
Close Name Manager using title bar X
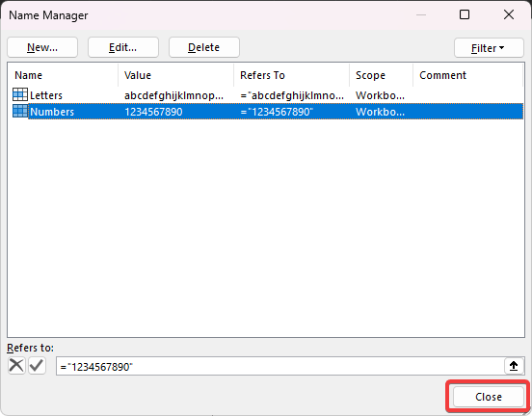pyautogui.click(x=509, y=14)
